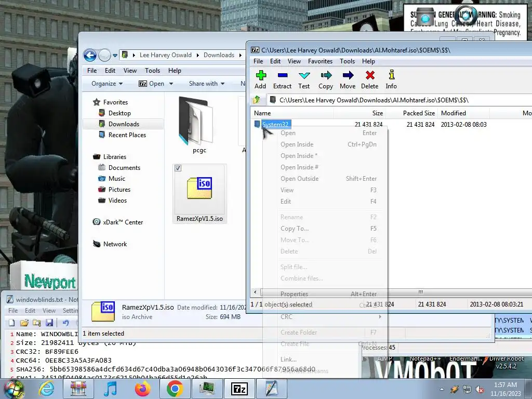Open the music note app on taskbar
The height and width of the screenshot is (399, 532).
coord(110,389)
